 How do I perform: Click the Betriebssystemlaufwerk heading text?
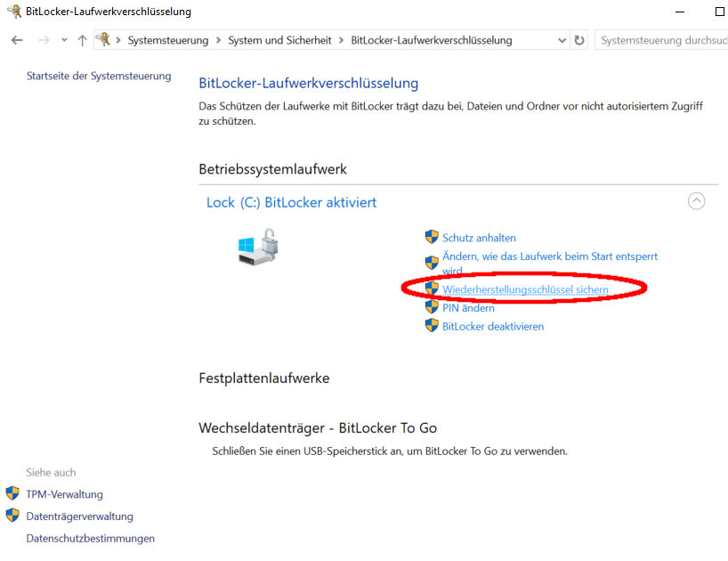(x=272, y=169)
